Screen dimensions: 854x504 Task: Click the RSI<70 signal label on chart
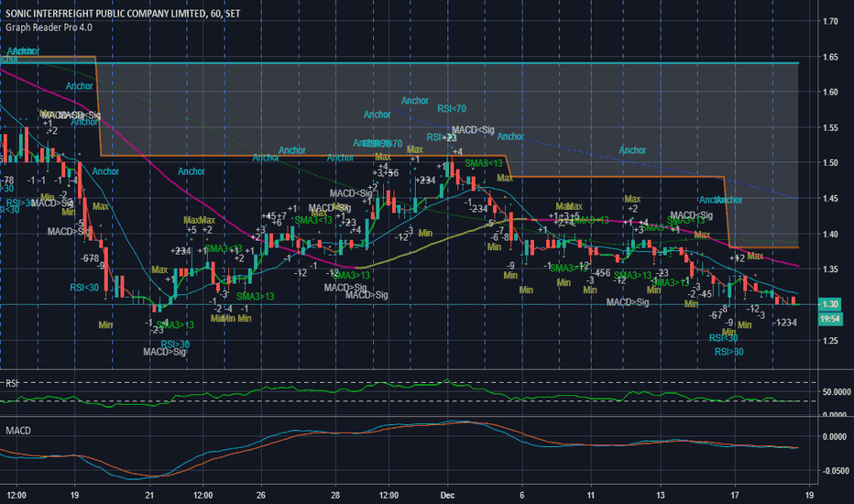pyautogui.click(x=452, y=109)
